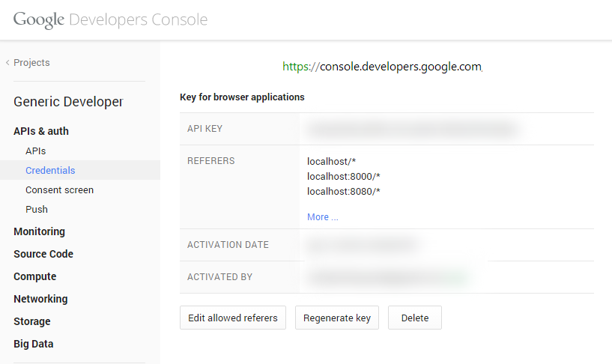Select the localhost/* referer entry
The height and width of the screenshot is (364, 612).
click(331, 162)
